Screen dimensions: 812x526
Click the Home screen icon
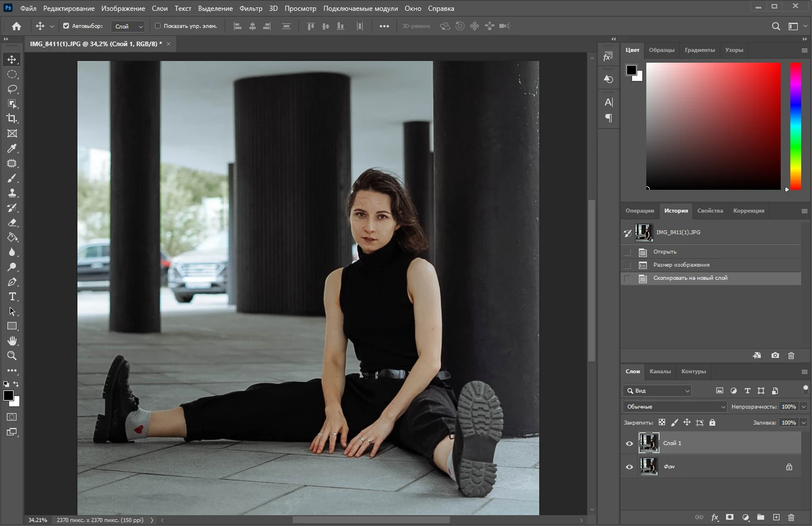pos(17,26)
